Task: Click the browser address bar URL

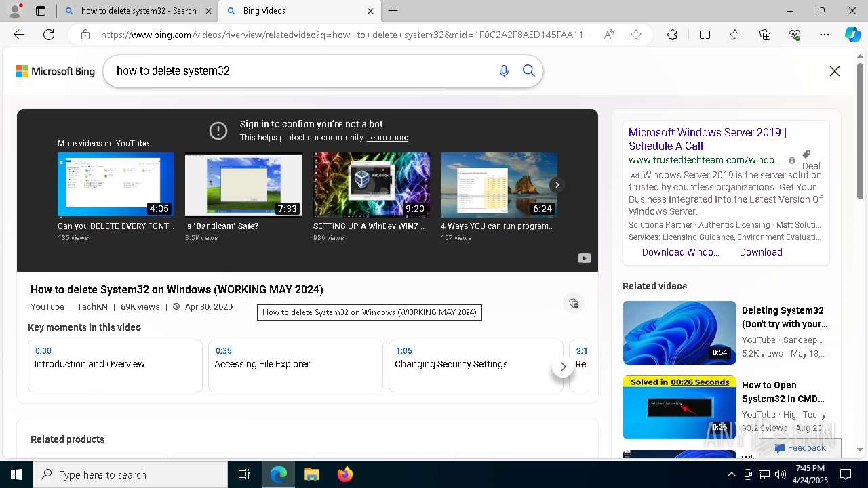Action: click(x=345, y=35)
